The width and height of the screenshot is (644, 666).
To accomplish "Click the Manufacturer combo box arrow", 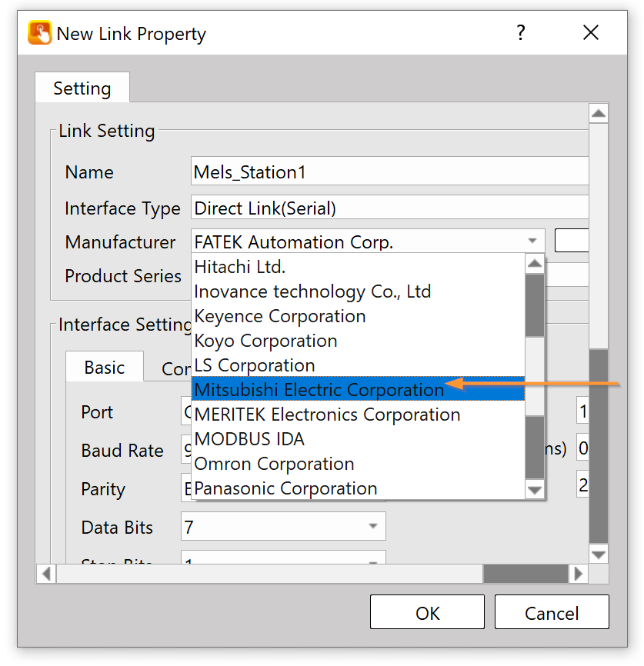I will [x=532, y=241].
